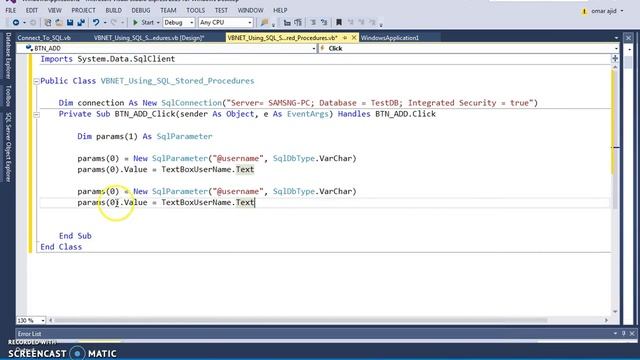
Task: Click the Error List panel title
Action: [x=29, y=333]
